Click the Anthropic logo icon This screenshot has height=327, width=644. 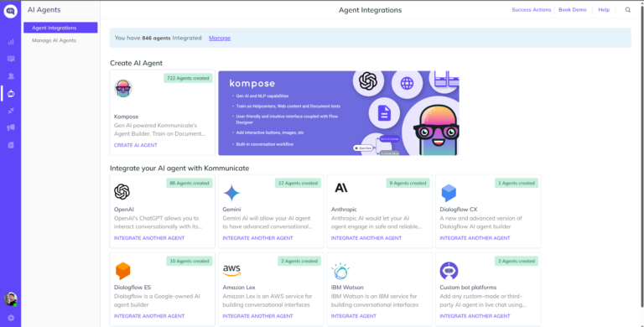point(340,188)
